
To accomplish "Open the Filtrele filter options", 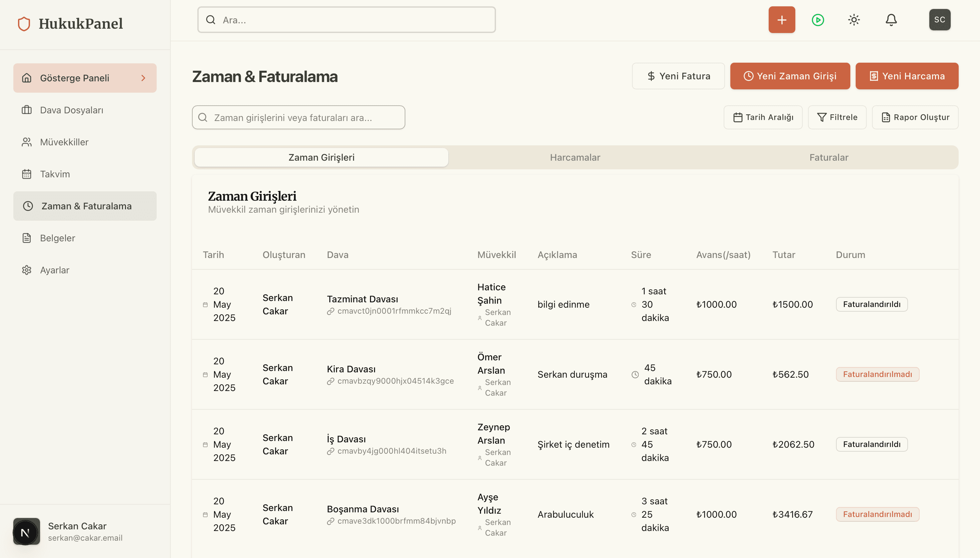I will point(837,117).
